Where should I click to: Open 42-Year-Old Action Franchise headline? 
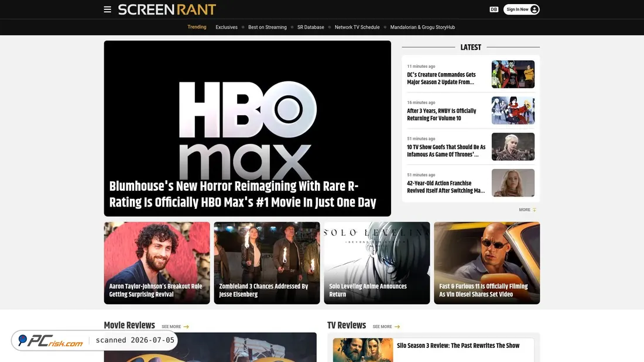pos(446,187)
